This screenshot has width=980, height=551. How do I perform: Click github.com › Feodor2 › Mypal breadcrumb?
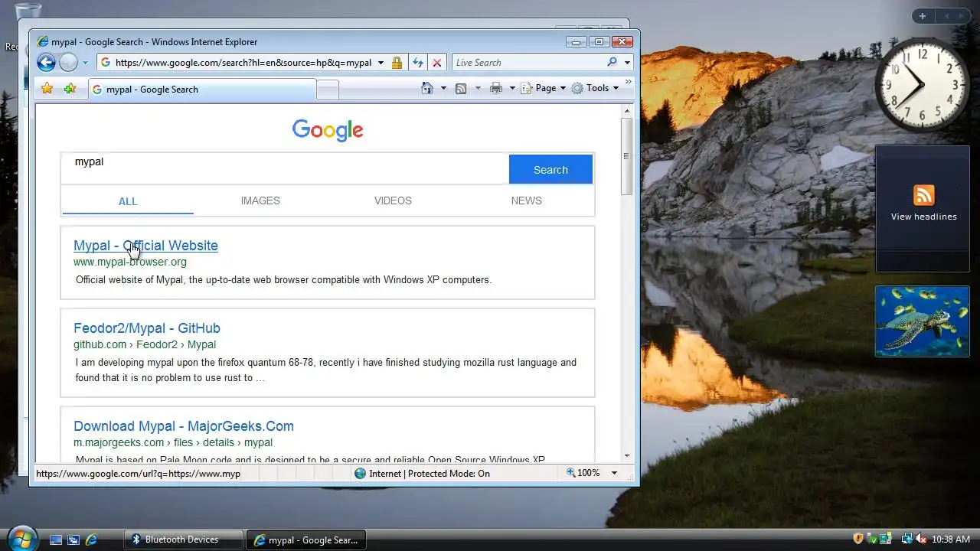click(x=145, y=344)
